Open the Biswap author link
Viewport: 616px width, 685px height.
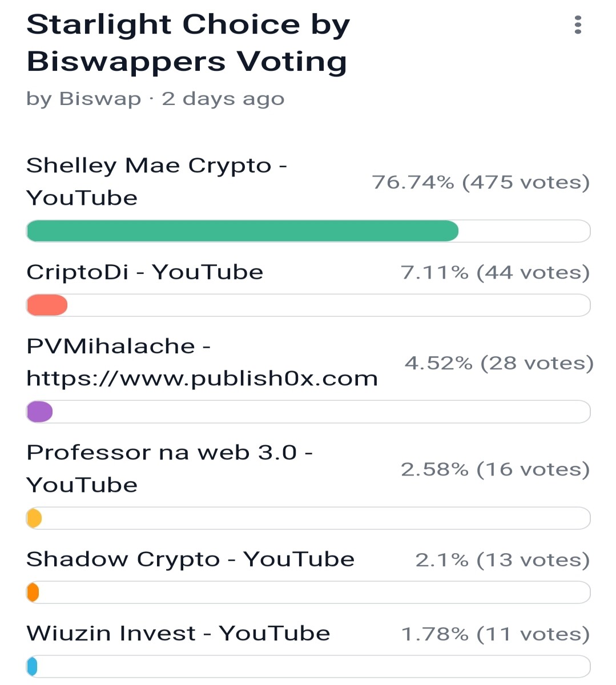[x=100, y=99]
